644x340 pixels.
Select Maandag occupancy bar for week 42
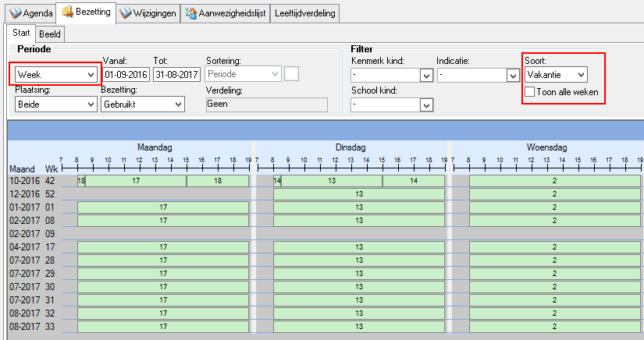[136, 181]
